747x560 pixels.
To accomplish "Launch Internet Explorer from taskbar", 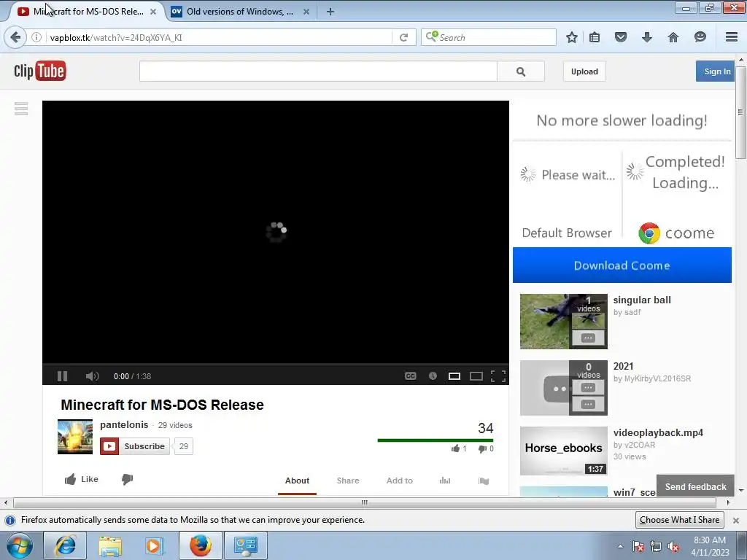I will [x=65, y=545].
